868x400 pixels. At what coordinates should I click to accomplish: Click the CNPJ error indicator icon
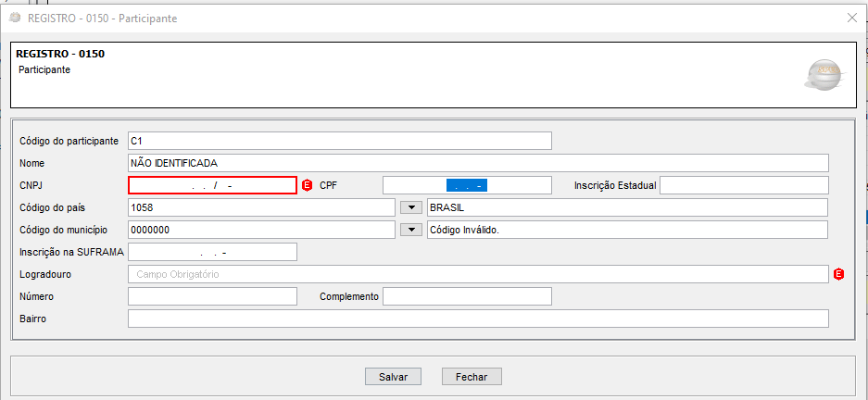click(307, 185)
